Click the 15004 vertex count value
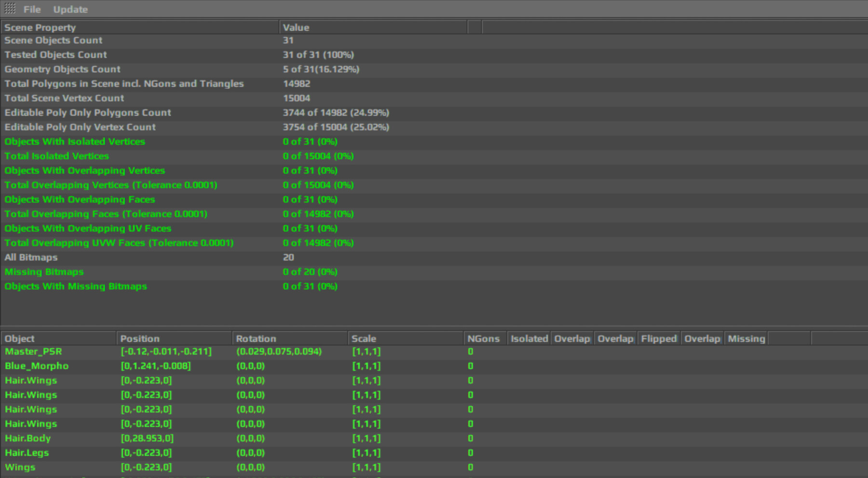 (x=297, y=98)
